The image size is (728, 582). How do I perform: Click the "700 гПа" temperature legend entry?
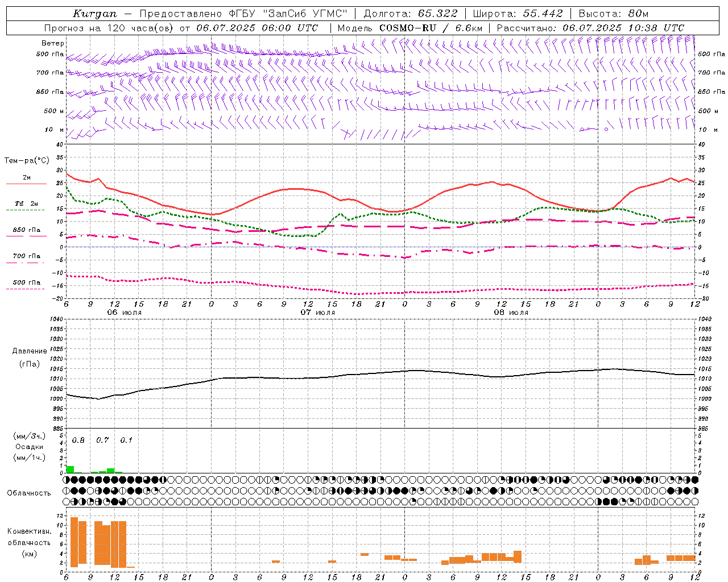coord(27,256)
